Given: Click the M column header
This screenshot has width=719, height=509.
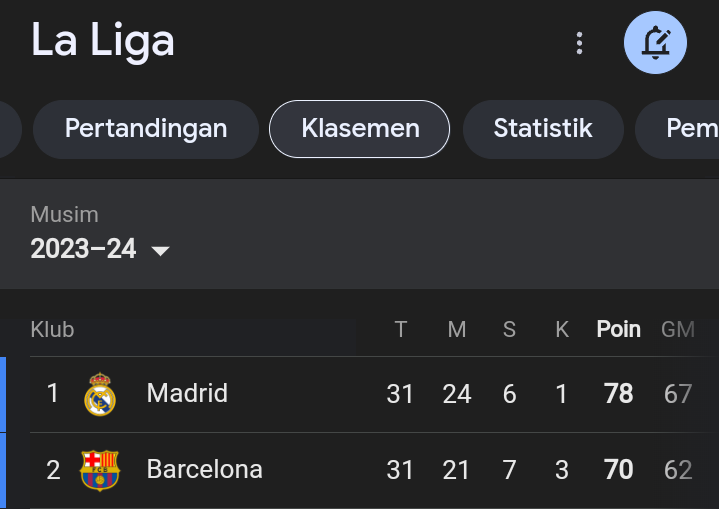Looking at the screenshot, I should (457, 330).
